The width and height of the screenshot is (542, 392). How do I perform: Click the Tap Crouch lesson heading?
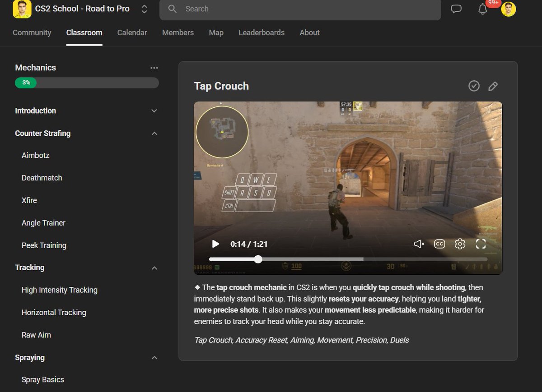tap(221, 86)
